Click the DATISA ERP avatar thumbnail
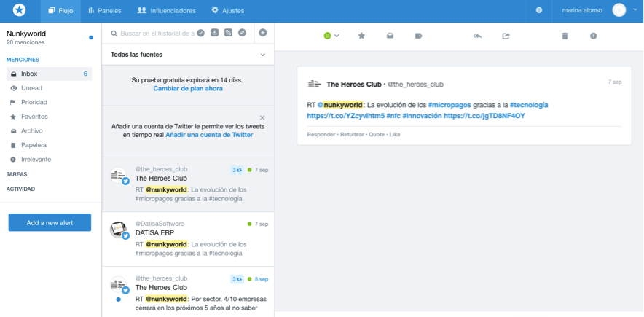Image resolution: width=644 pixels, height=317 pixels. click(x=118, y=230)
